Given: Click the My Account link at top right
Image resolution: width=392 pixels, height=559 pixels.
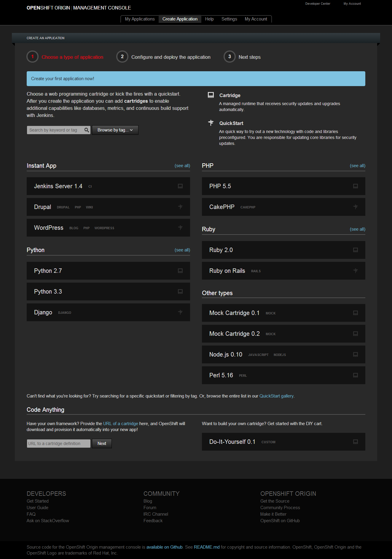Looking at the screenshot, I should click(352, 4).
